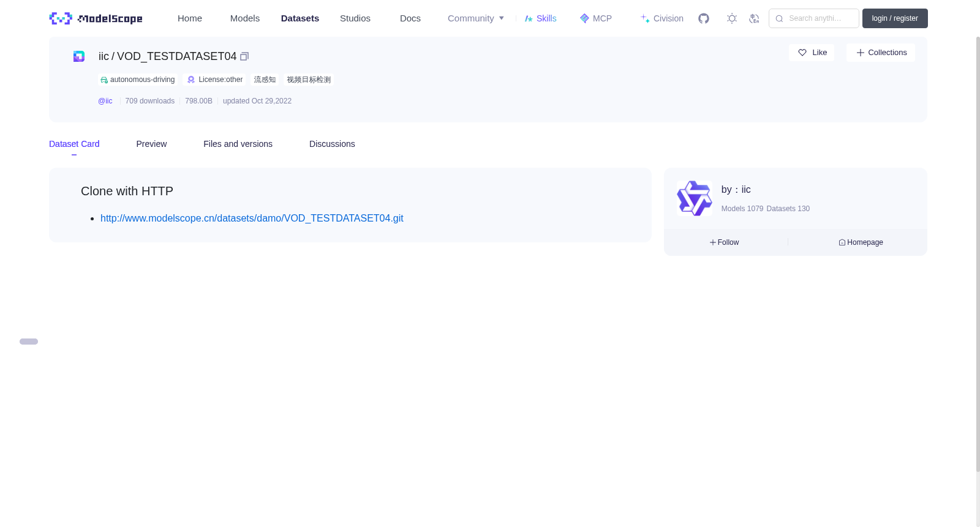Open the iic Homepage
This screenshot has width=980, height=527.
(x=861, y=242)
